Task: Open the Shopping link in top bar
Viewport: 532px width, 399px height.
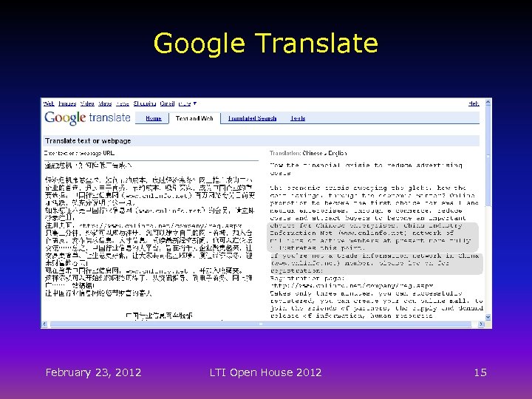Action: tap(145, 103)
